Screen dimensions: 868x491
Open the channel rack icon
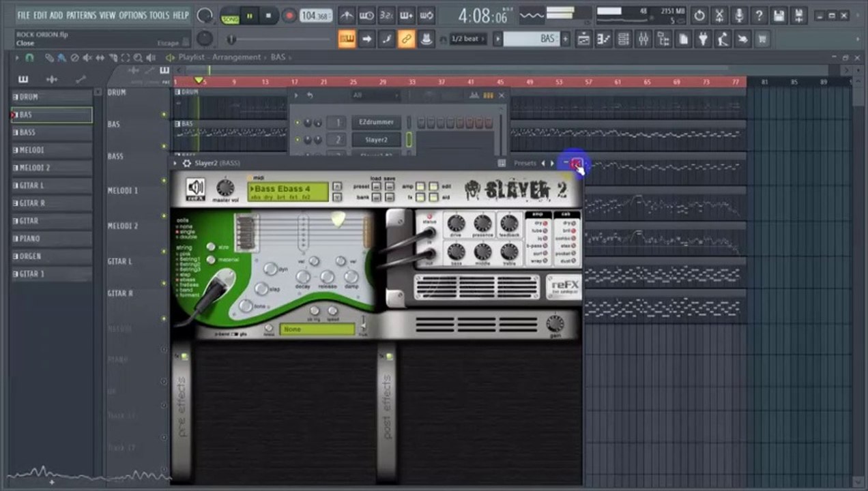[x=623, y=40]
